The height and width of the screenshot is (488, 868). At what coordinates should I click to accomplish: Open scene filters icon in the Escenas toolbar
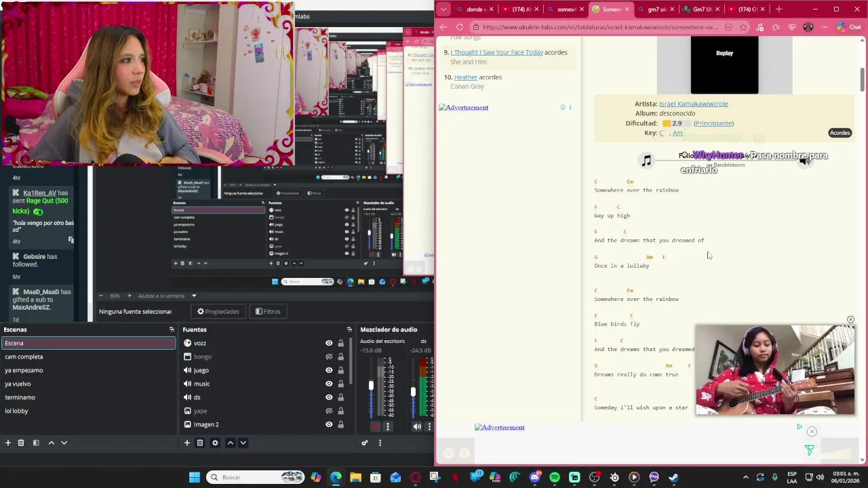36,443
